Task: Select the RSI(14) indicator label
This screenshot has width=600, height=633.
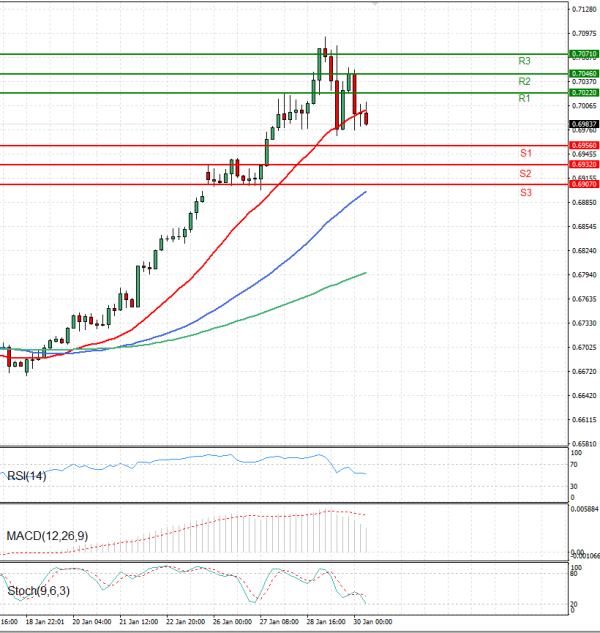Action: point(26,475)
